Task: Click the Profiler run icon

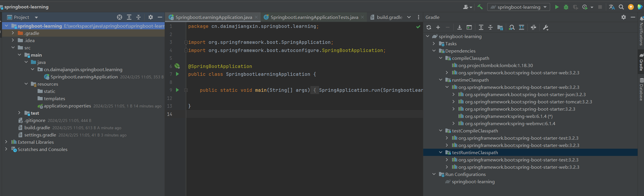Action: click(585, 7)
